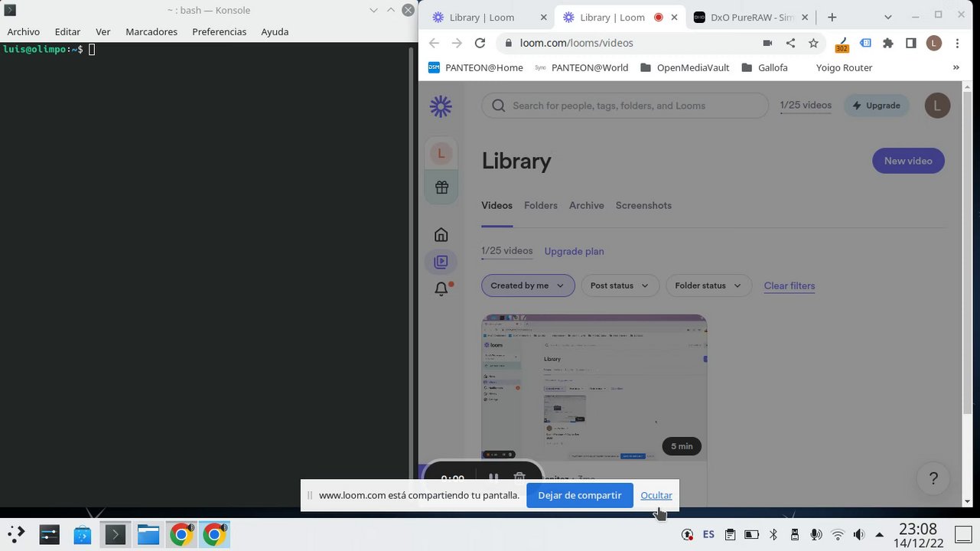The height and width of the screenshot is (551, 980).
Task: Pause the Loom recording
Action: coord(493,479)
